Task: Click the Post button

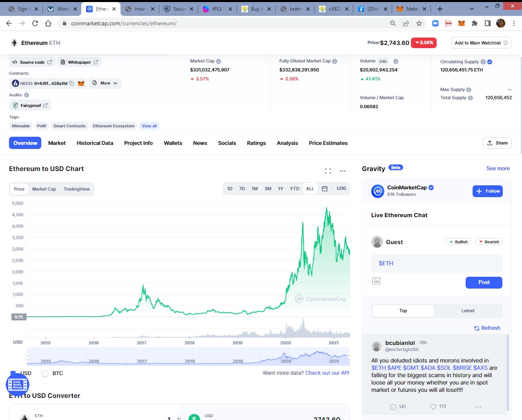Action: [x=484, y=282]
